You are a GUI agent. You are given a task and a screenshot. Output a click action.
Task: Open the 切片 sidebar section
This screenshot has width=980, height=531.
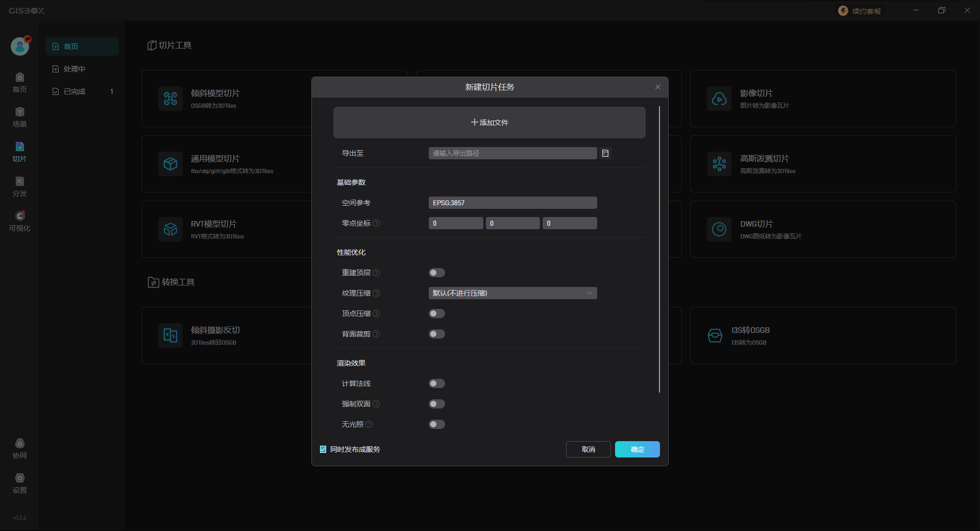pyautogui.click(x=19, y=152)
